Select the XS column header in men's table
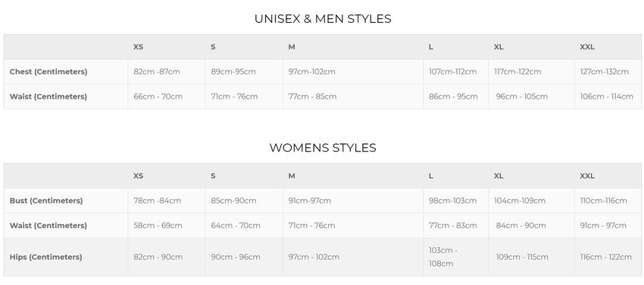The width and height of the screenshot is (644, 285). click(139, 47)
